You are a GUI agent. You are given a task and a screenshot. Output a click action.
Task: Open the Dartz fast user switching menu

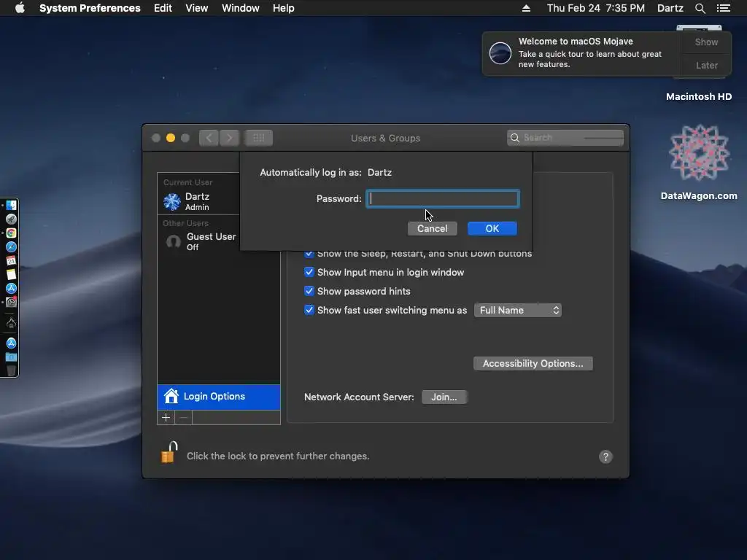point(670,8)
